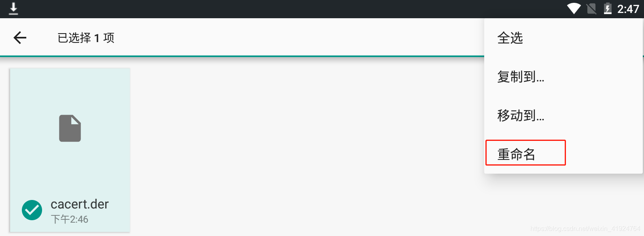Click the gray document icon of cacert.der

(x=70, y=128)
